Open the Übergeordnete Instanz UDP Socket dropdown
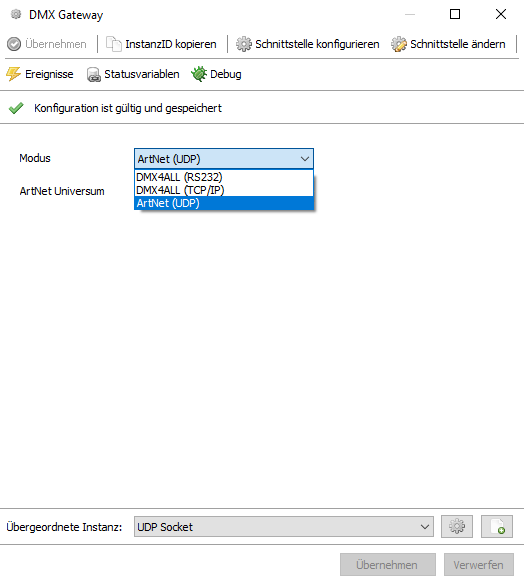This screenshot has width=524, height=583. coord(284,526)
